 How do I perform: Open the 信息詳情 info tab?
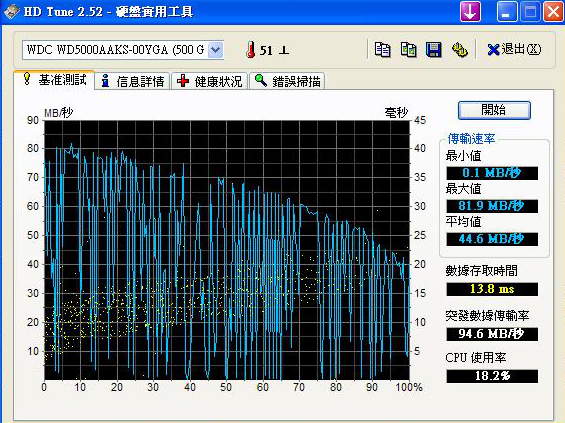point(132,81)
